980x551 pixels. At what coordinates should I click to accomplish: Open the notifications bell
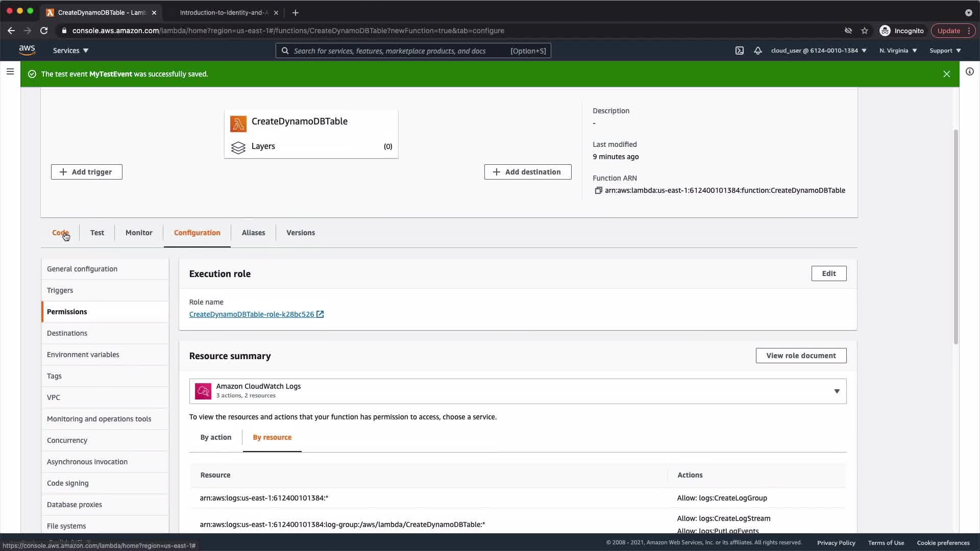pos(758,51)
